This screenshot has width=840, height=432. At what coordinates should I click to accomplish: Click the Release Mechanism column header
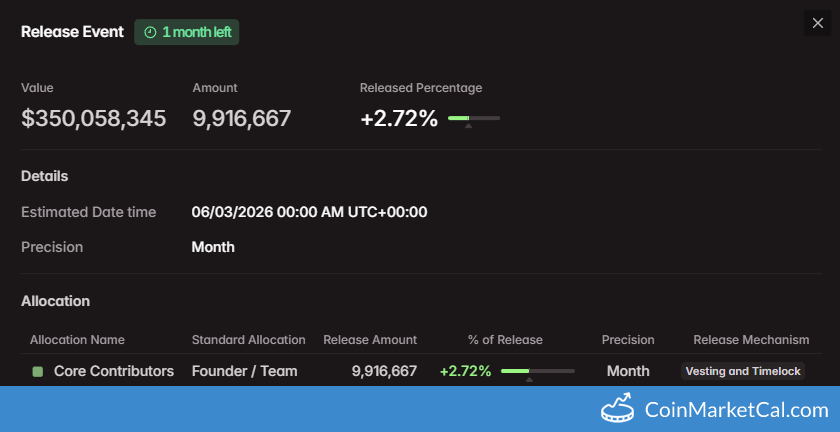coord(751,340)
